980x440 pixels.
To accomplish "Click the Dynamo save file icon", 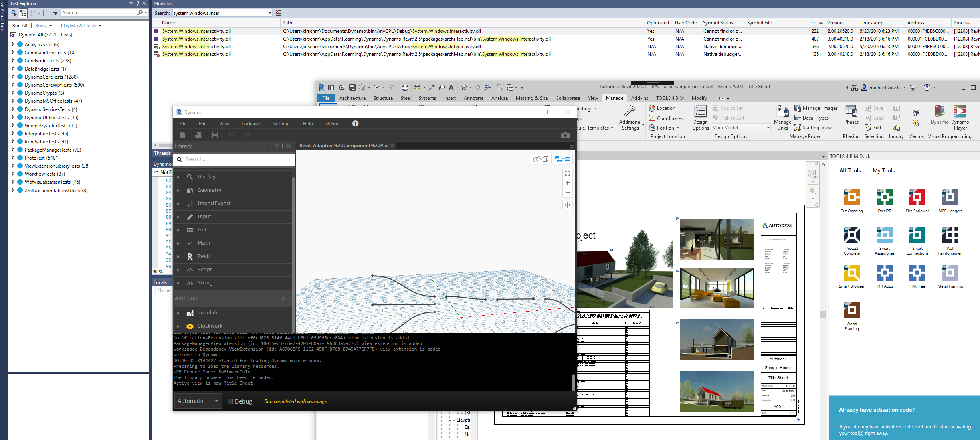I will (215, 135).
